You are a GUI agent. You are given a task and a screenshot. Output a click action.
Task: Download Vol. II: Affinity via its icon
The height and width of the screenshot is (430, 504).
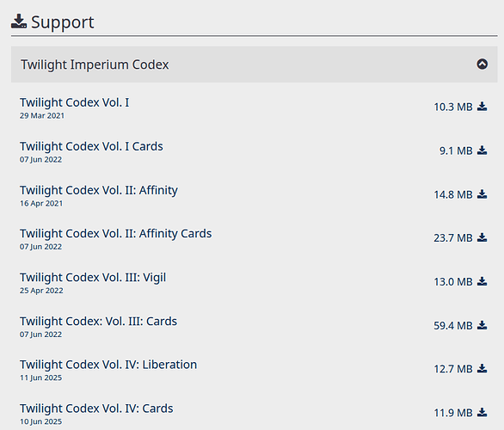482,194
